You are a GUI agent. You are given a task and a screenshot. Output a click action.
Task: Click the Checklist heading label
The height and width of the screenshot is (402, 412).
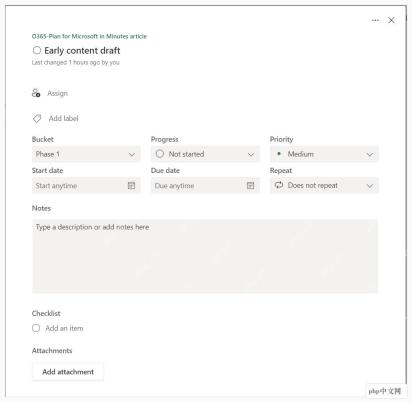pyautogui.click(x=46, y=313)
